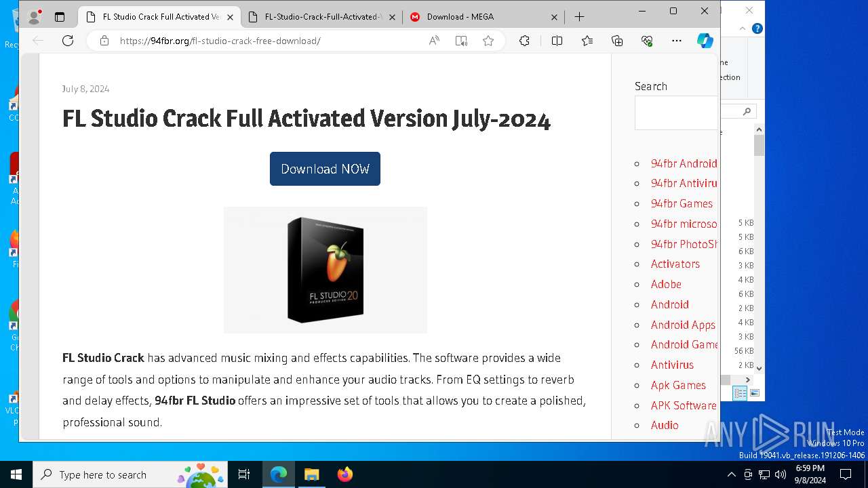Click Explorer vertical scrollbar up arrow
This screenshot has height=488, width=868.
click(759, 129)
